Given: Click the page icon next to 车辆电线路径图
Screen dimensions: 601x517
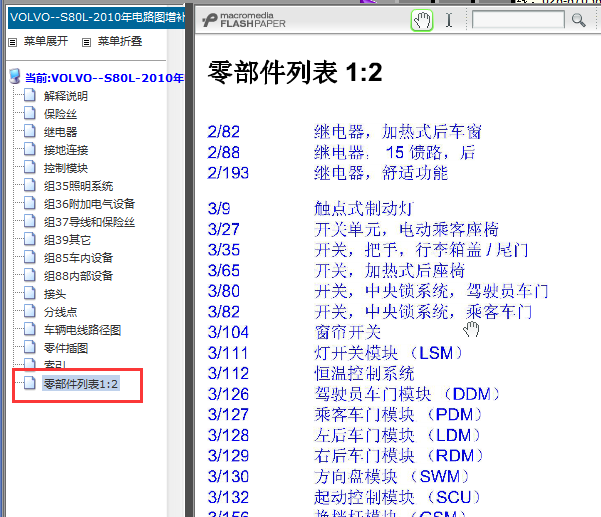Looking at the screenshot, I should [30, 329].
